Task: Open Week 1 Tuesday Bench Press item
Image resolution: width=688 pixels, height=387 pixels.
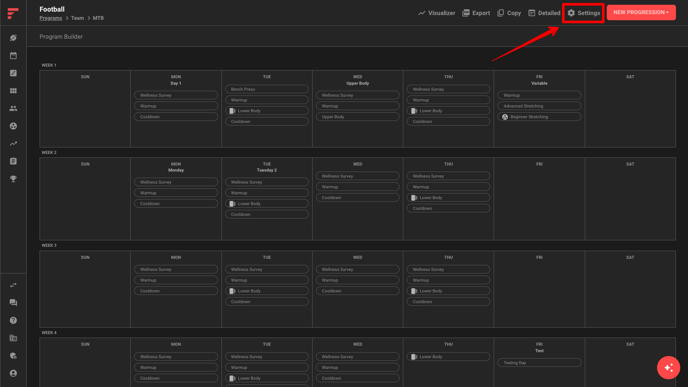Action: click(267, 89)
